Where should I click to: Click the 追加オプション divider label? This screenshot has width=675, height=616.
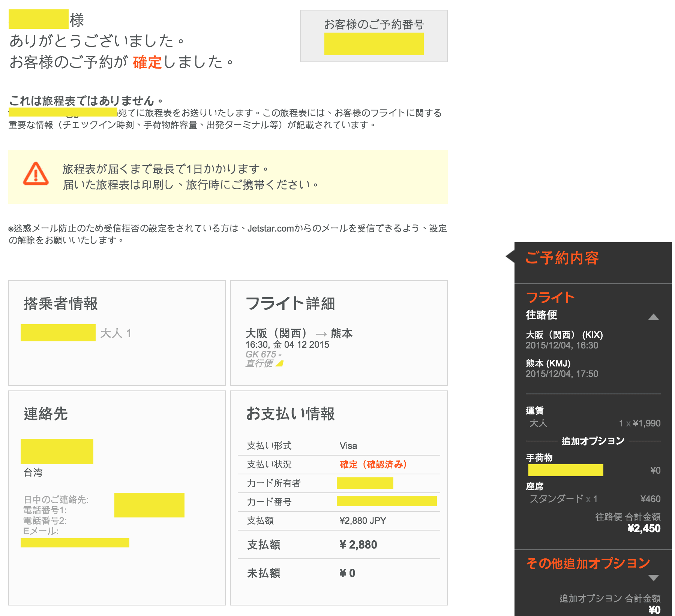coord(593,441)
